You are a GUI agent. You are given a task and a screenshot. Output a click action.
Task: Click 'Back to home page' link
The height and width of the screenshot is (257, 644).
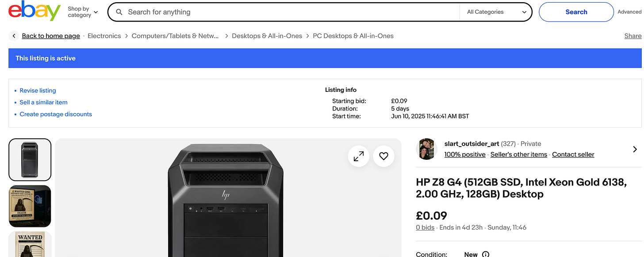point(51,36)
